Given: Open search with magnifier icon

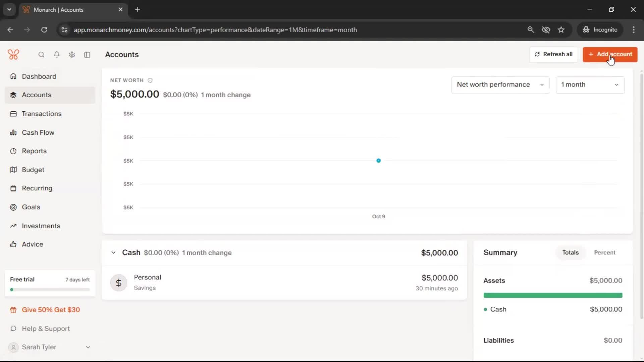Looking at the screenshot, I should click(41, 55).
